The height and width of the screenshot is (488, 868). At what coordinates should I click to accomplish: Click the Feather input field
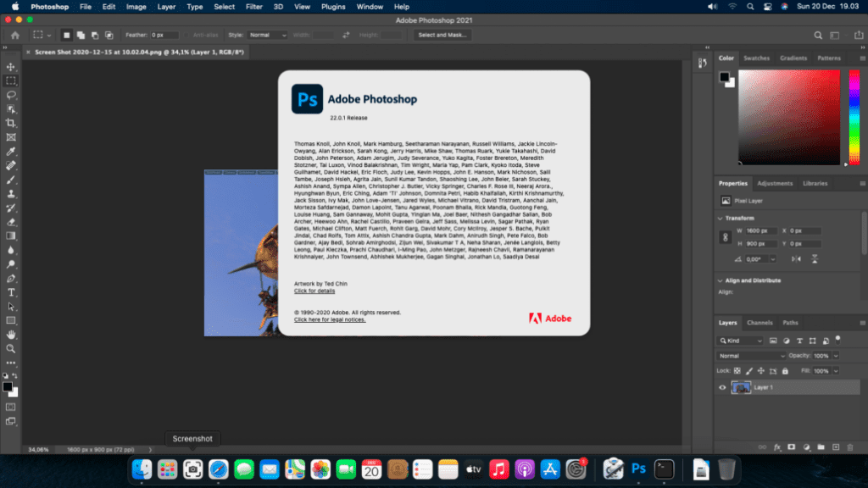[164, 35]
